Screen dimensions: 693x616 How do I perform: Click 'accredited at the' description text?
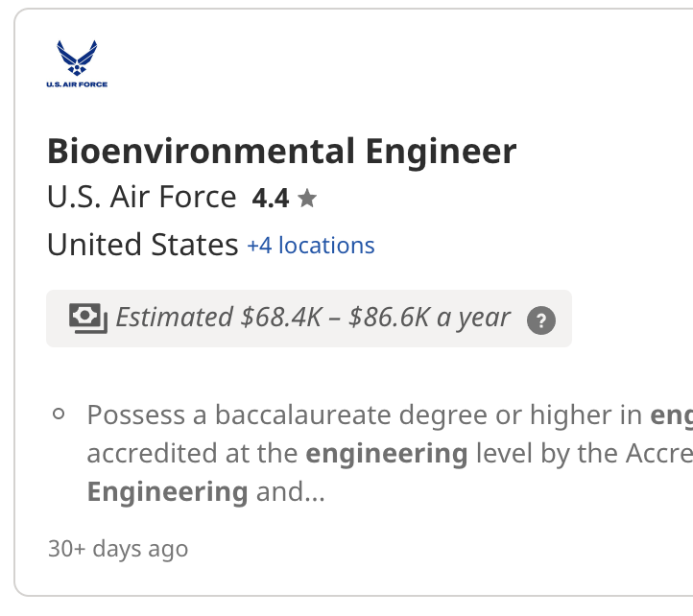pos(192,454)
